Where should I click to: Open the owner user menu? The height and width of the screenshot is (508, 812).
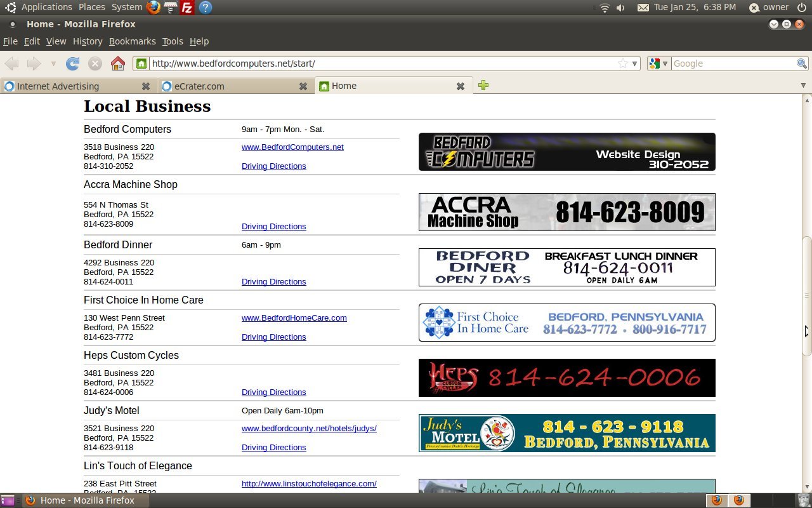(x=769, y=8)
